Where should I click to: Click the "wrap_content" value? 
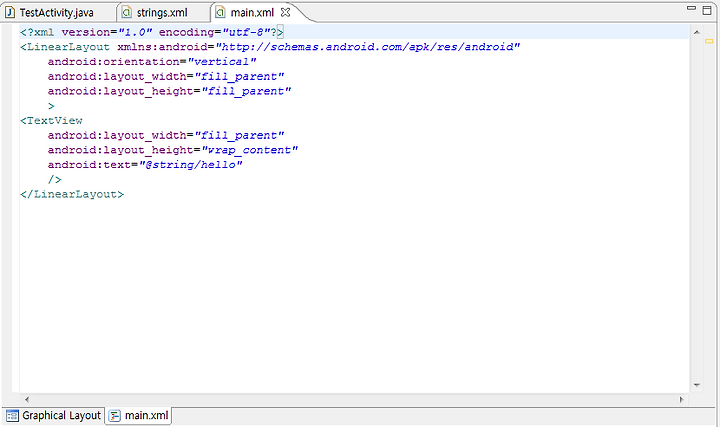[x=250, y=150]
